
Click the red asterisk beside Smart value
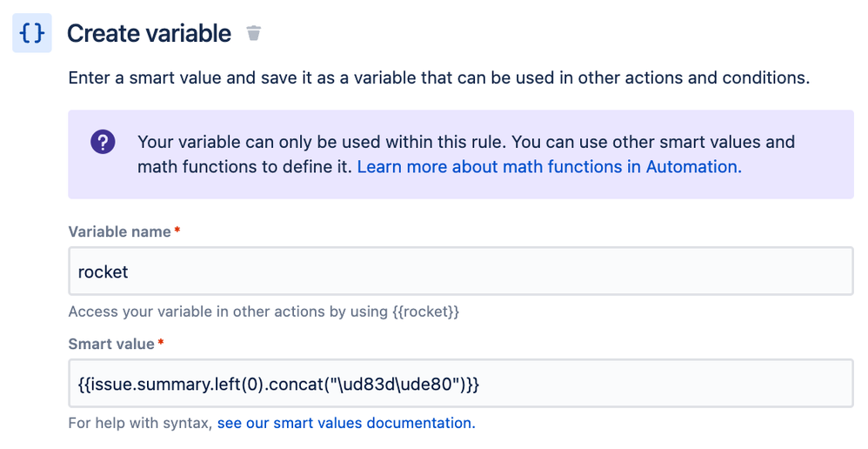(161, 344)
